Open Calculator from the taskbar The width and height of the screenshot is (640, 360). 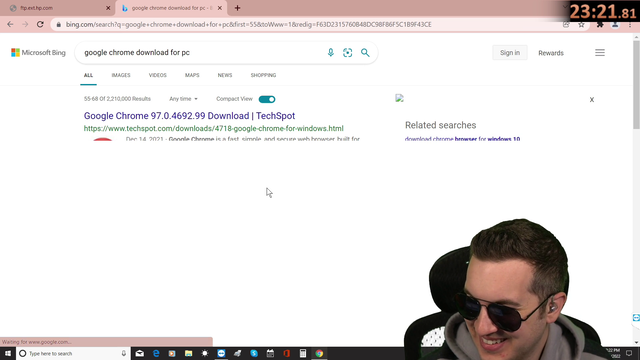[x=303, y=353]
